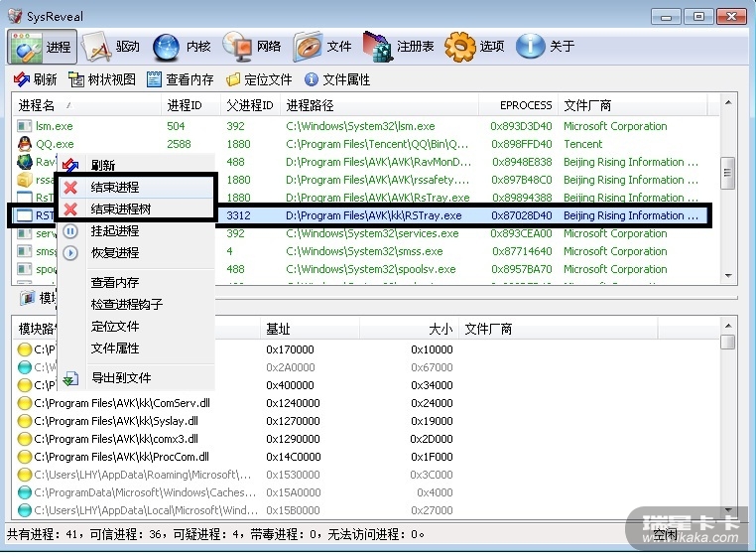Switch to the 驱动 (Driver) tab
756x557 pixels.
[111, 47]
